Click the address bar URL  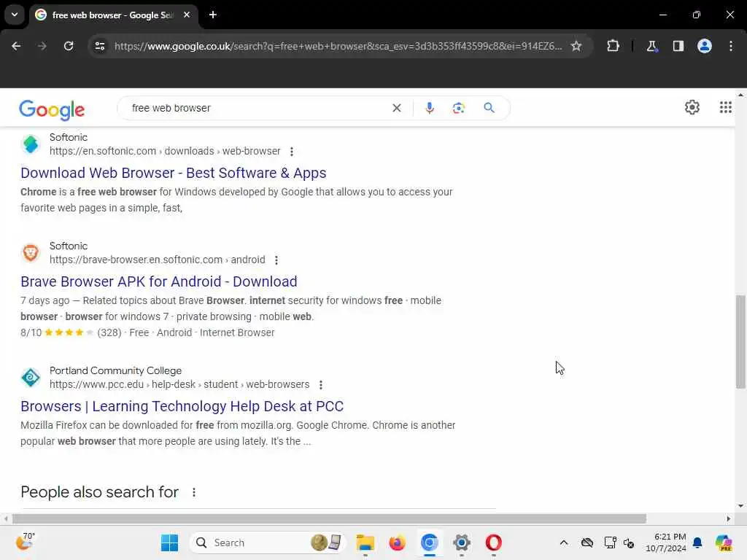pyautogui.click(x=338, y=46)
